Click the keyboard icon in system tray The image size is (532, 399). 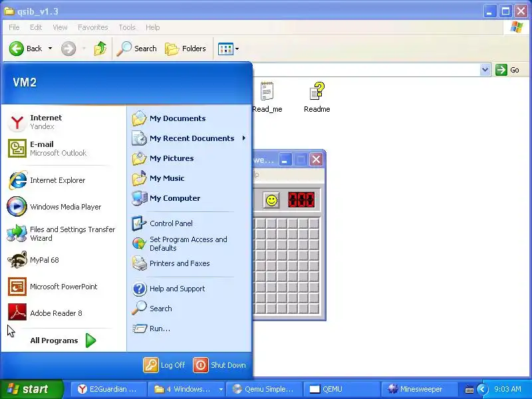point(469,390)
